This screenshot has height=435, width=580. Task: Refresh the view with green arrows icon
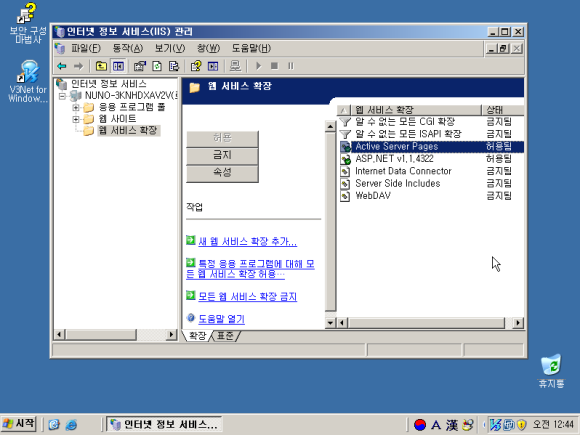(x=157, y=66)
